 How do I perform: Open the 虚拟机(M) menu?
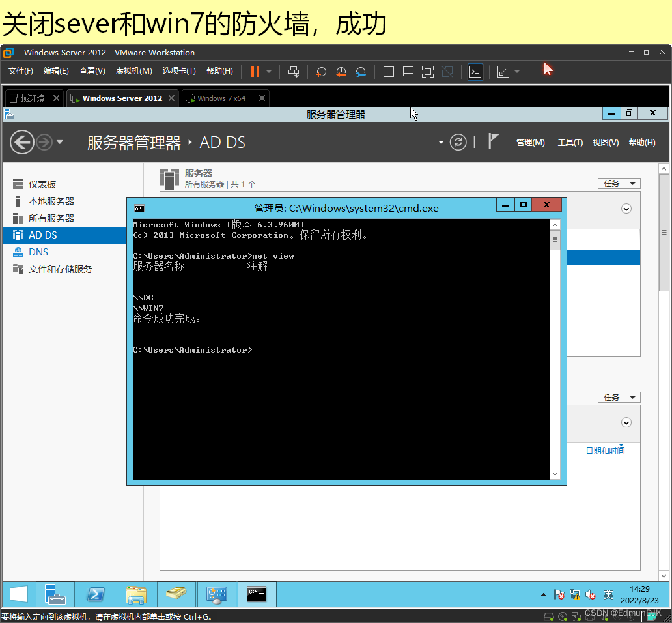(133, 71)
